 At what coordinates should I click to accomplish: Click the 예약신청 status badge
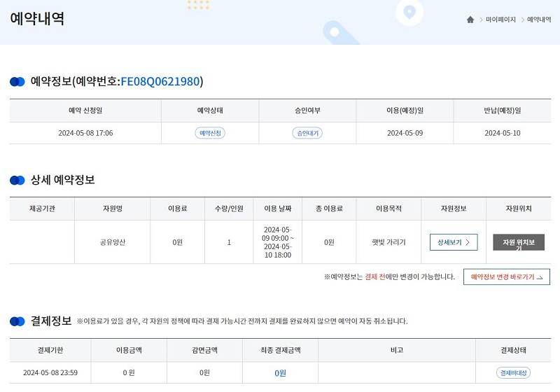(210, 133)
